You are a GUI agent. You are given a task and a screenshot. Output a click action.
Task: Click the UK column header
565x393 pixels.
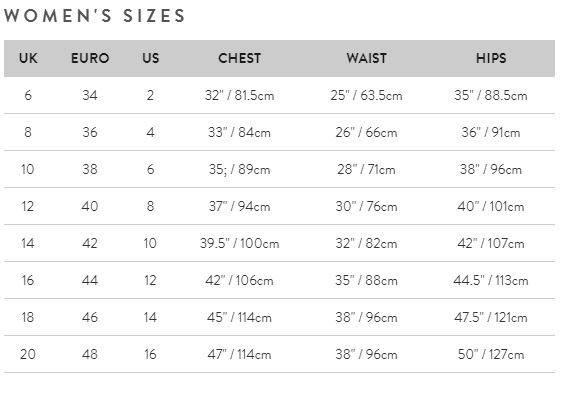[28, 58]
